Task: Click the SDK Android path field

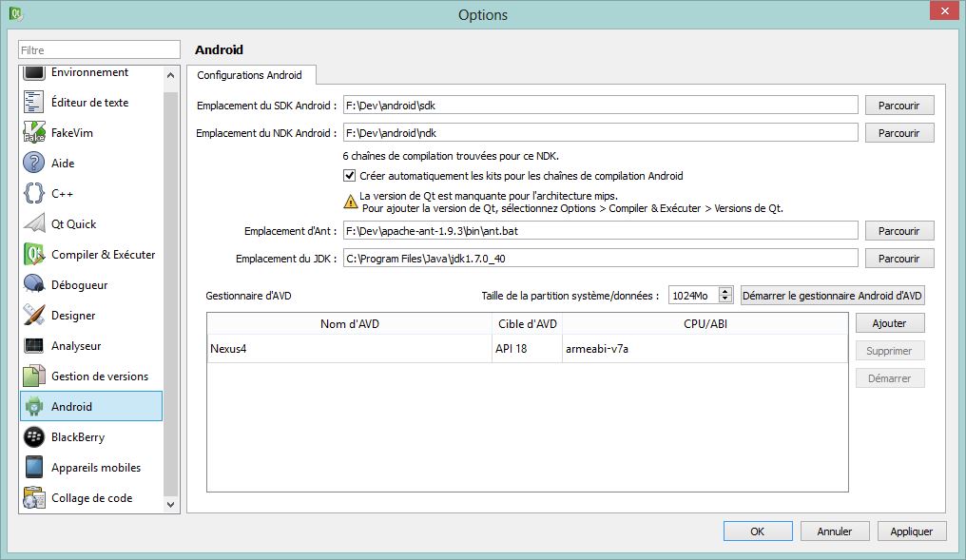Action: [601, 106]
